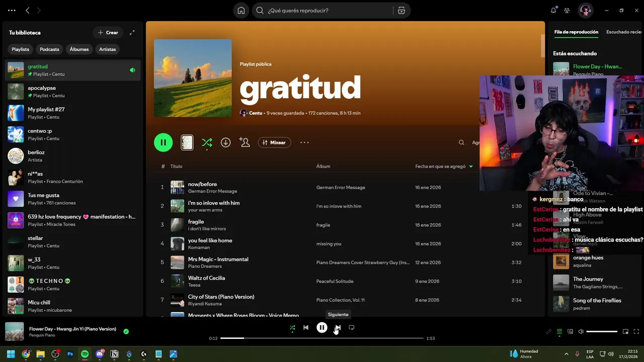
Task: Pause playback in the bottom bar
Action: (322, 327)
